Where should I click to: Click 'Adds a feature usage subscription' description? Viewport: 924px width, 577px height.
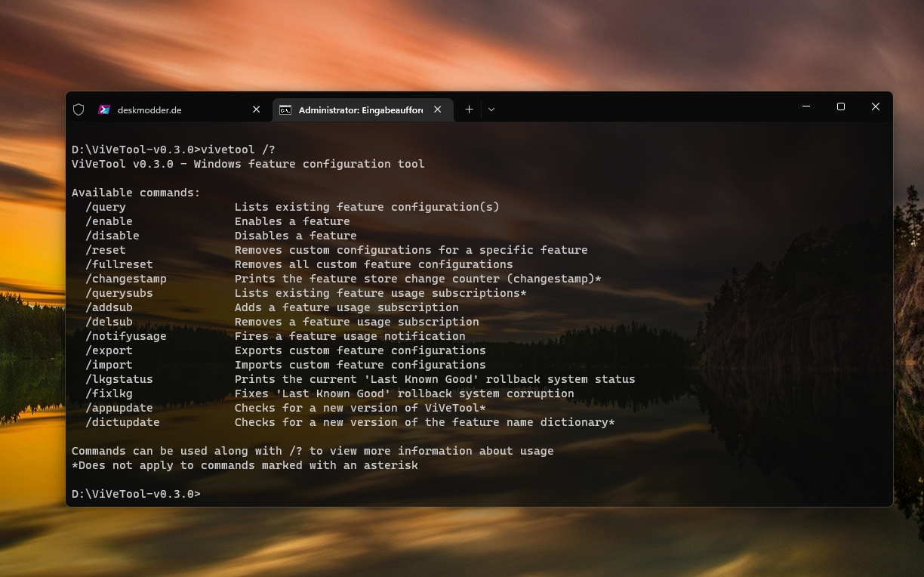click(x=346, y=307)
